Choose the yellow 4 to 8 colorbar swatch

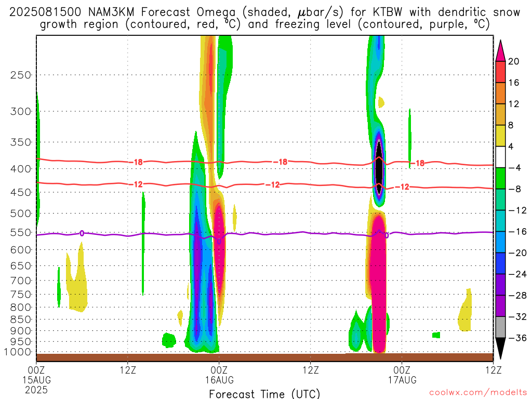tap(500, 136)
